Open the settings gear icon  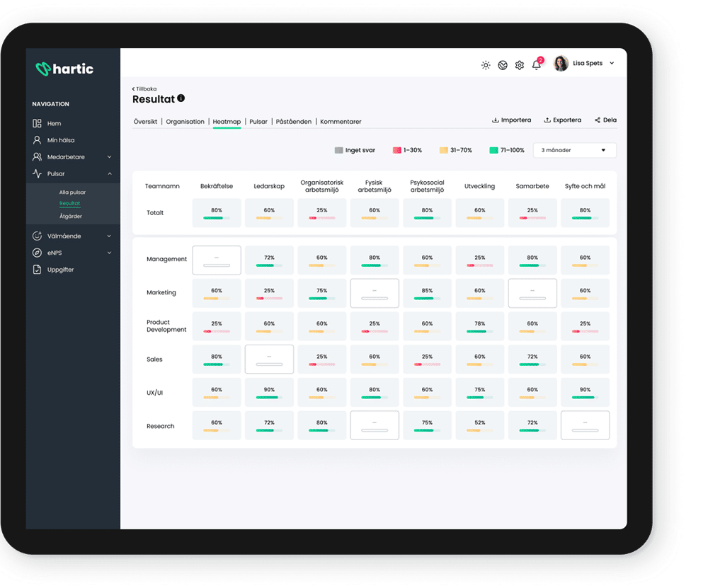coord(520,65)
